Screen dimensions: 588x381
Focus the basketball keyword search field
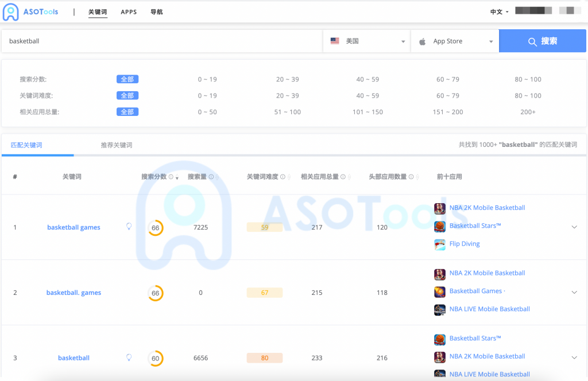tap(162, 41)
